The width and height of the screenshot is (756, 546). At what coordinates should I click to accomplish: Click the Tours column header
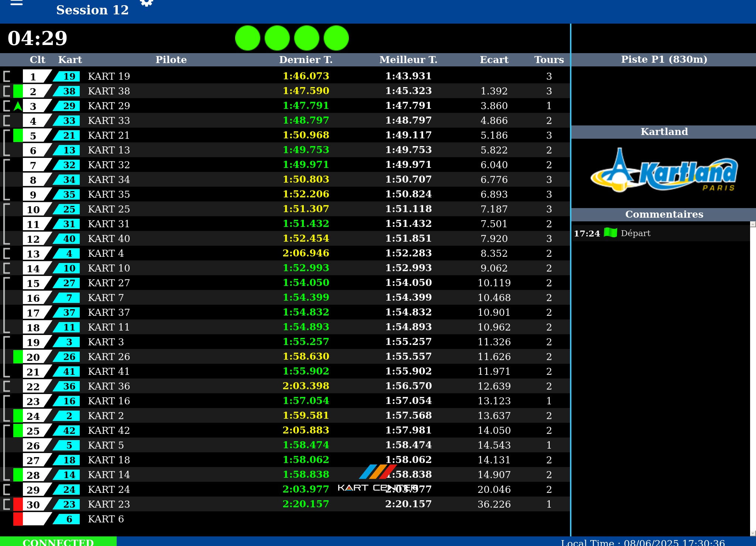tap(549, 60)
